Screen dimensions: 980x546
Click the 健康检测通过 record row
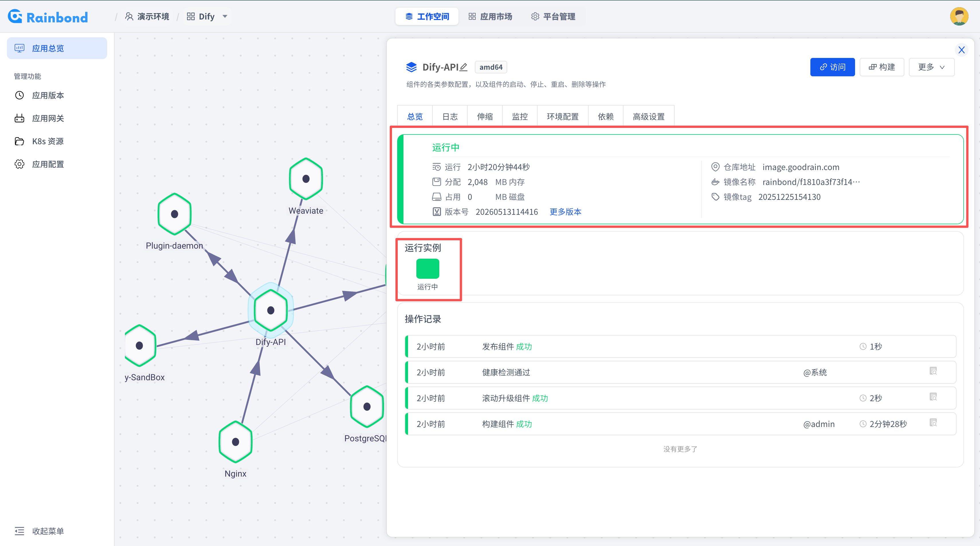680,372
